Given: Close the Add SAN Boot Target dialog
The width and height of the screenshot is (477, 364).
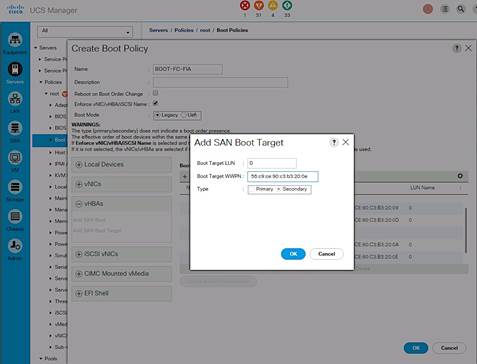Looking at the screenshot, I should click(346, 142).
